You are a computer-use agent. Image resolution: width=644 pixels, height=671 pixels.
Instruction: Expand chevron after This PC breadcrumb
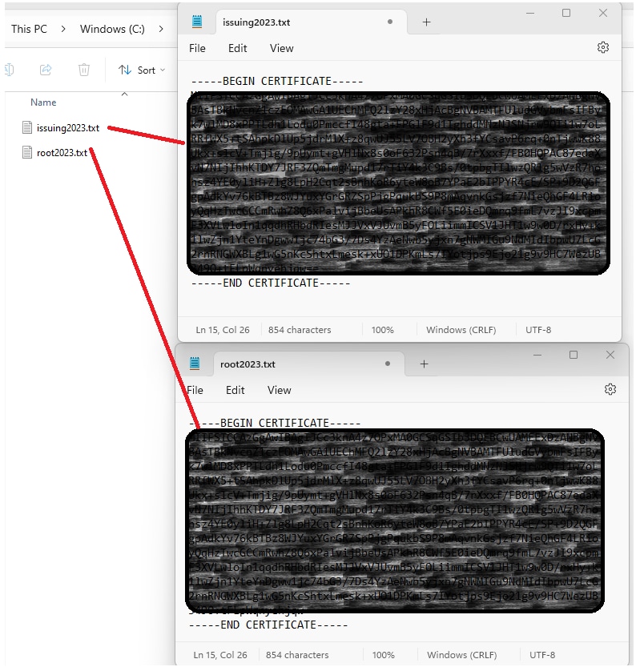[63, 29]
